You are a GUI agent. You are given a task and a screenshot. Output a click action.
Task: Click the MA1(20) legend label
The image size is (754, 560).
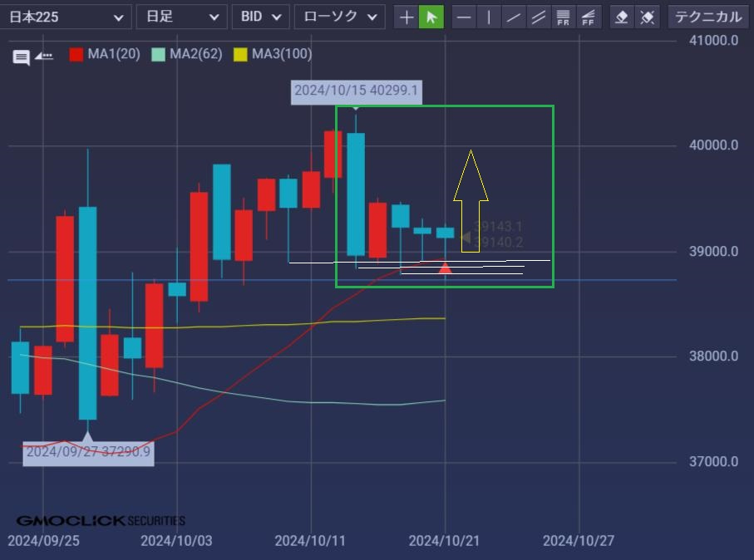tap(114, 54)
